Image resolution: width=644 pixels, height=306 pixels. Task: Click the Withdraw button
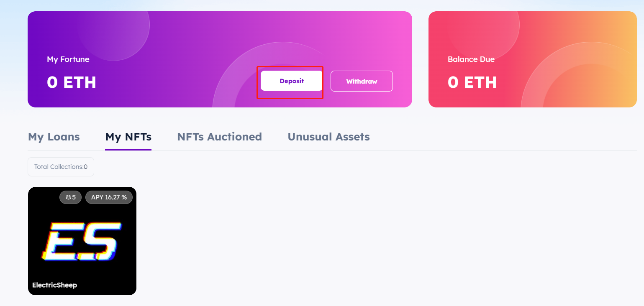point(362,81)
